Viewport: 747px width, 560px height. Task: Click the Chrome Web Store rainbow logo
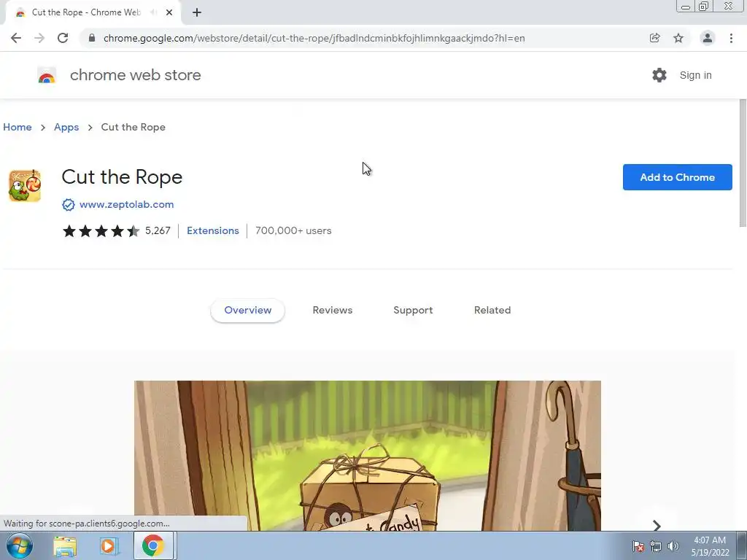click(47, 75)
